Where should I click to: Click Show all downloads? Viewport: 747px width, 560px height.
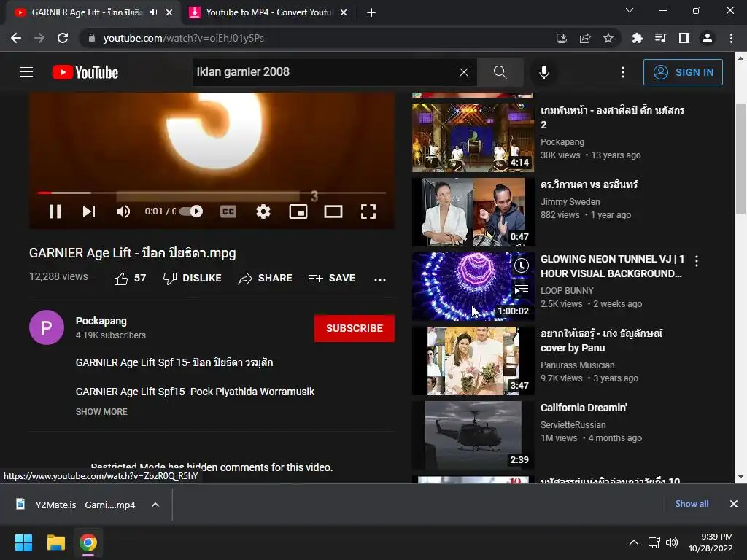tap(692, 504)
